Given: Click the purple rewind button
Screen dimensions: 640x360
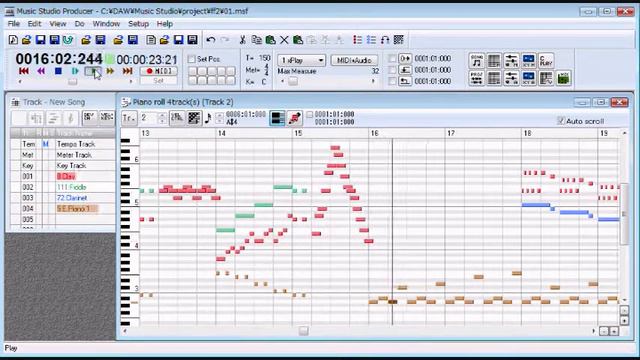Looking at the screenshot, I should 41,71.
